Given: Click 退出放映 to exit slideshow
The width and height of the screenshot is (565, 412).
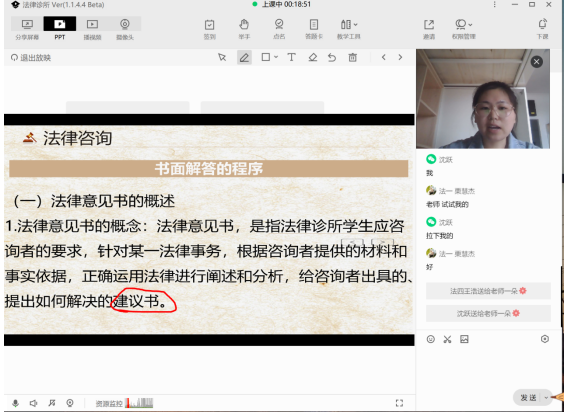Looking at the screenshot, I should pyautogui.click(x=31, y=58).
